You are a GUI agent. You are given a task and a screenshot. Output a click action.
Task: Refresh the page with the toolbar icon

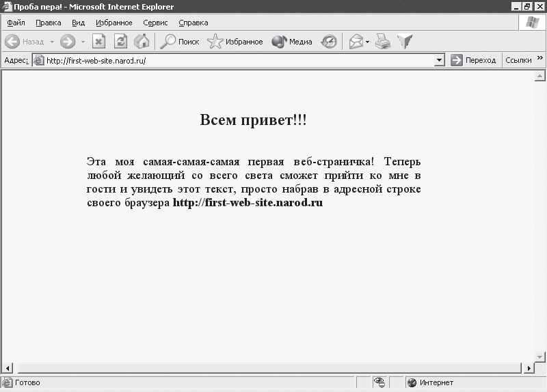[120, 42]
